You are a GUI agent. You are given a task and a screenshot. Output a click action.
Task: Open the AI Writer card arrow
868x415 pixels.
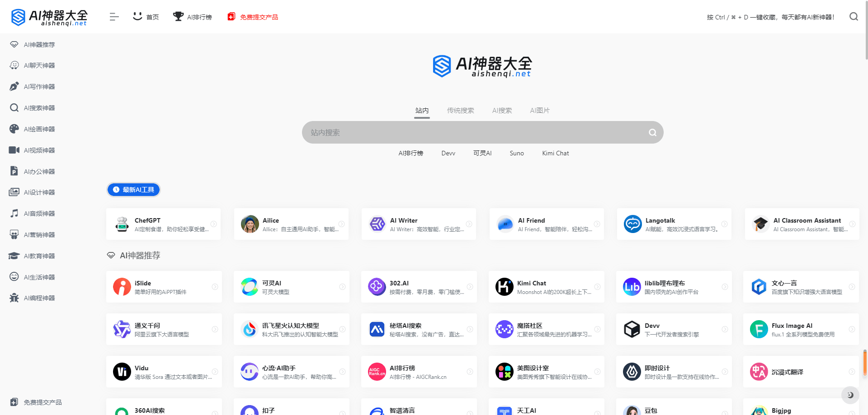pos(469,224)
